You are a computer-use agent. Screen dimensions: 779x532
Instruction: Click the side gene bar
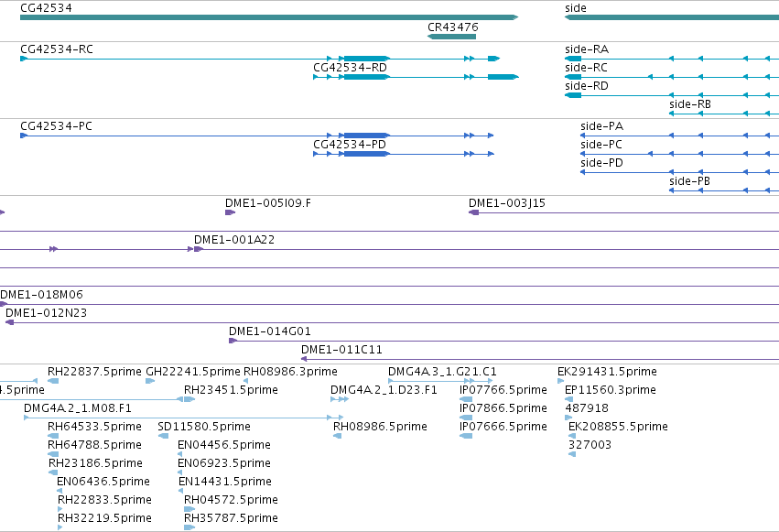(672, 17)
